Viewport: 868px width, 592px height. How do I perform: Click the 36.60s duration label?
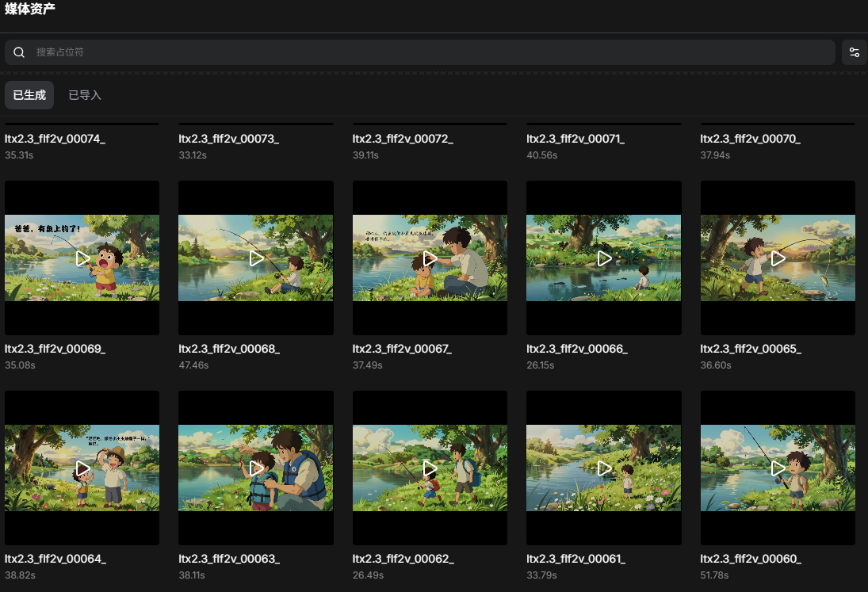[716, 365]
